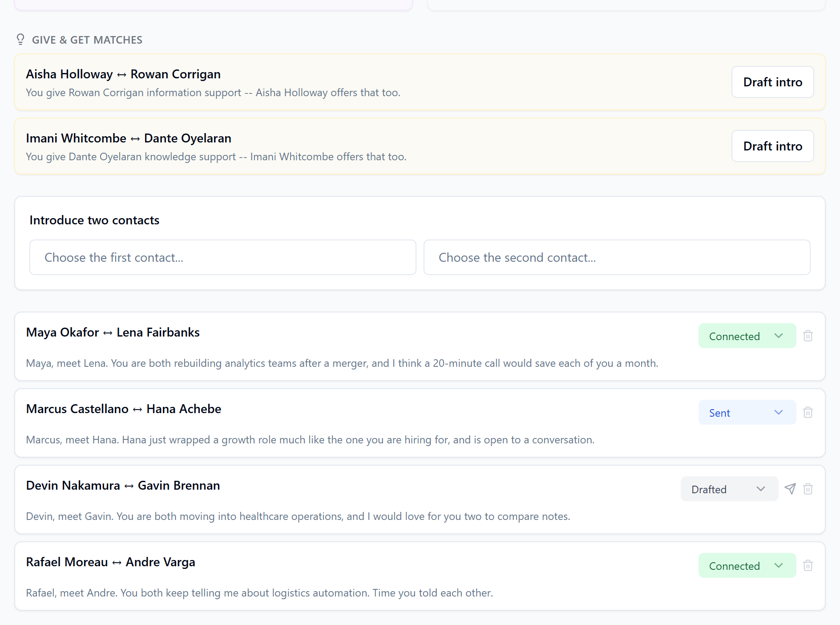Draft intro for Aisha Holloway and Rowan Corrigan
Viewport: 840px width, 625px height.
pos(773,82)
